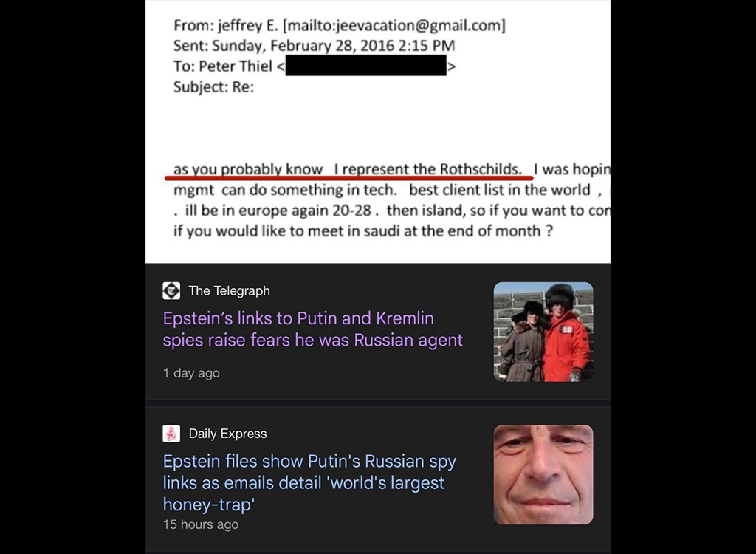
Task: Open the Daily Express honey-trap headline
Action: pos(309,482)
